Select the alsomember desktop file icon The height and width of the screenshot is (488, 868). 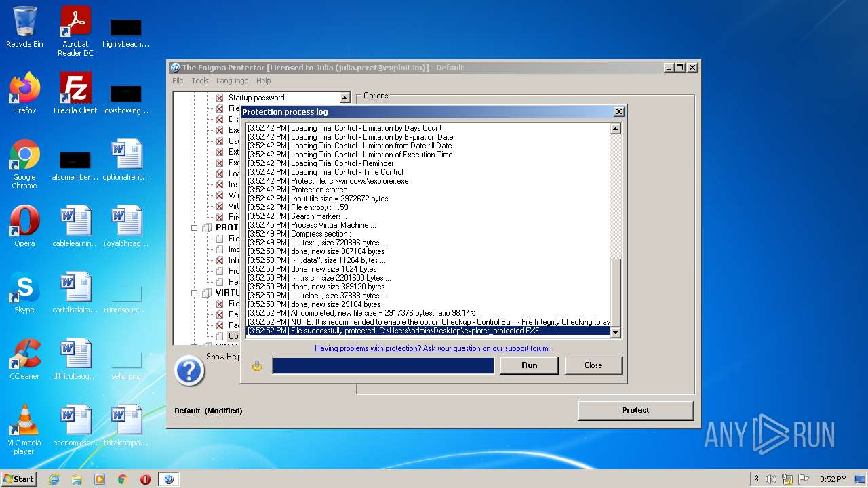point(75,164)
